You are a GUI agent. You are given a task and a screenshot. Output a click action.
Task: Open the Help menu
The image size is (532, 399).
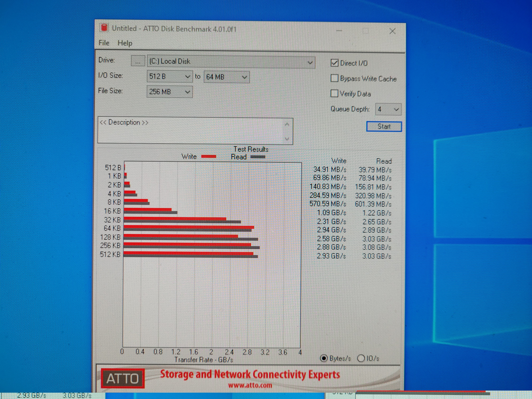coord(125,43)
